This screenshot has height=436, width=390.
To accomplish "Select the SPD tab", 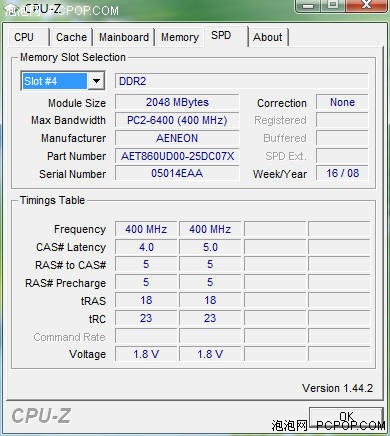I will 226,36.
